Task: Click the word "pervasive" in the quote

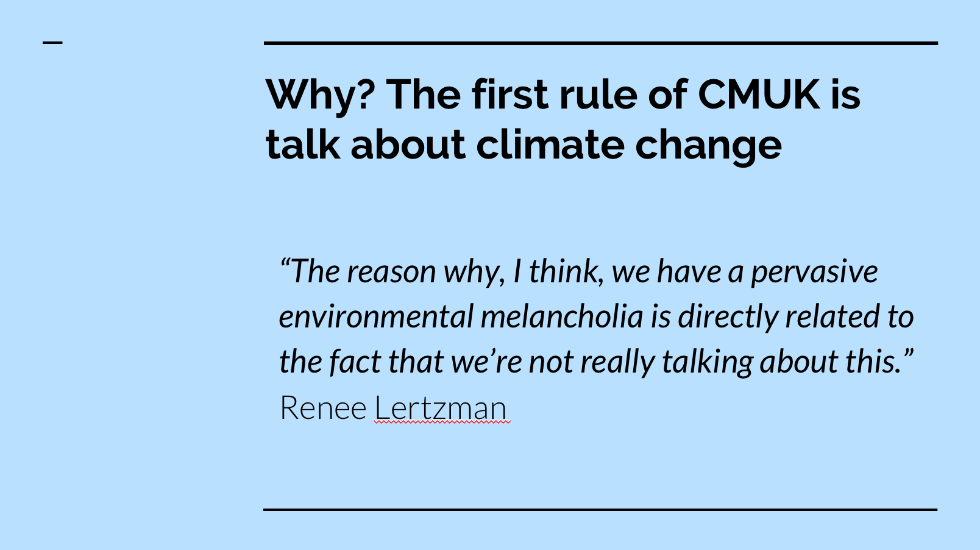Action: pos(814,271)
